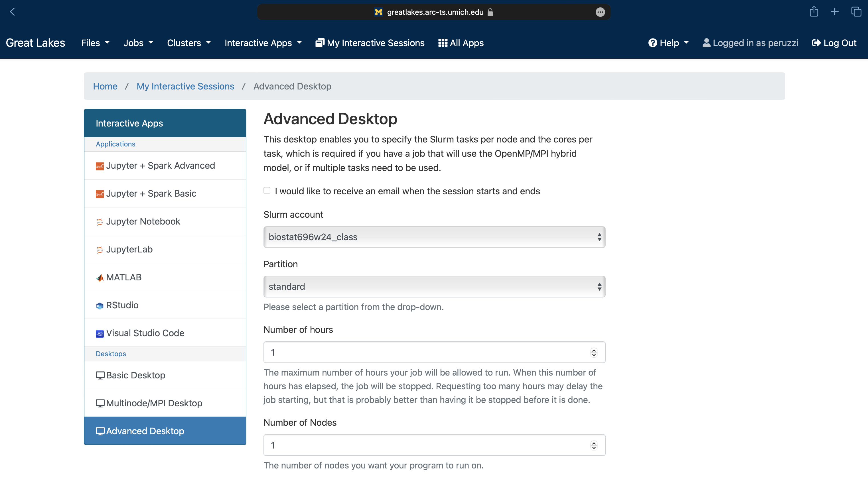Open new browser tab with plus icon
The width and height of the screenshot is (868, 477).
835,12
